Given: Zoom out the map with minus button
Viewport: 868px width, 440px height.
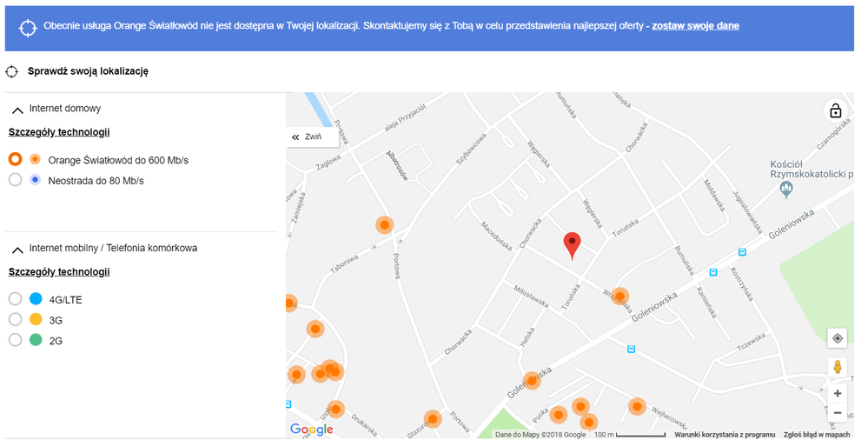Looking at the screenshot, I should pos(837,412).
